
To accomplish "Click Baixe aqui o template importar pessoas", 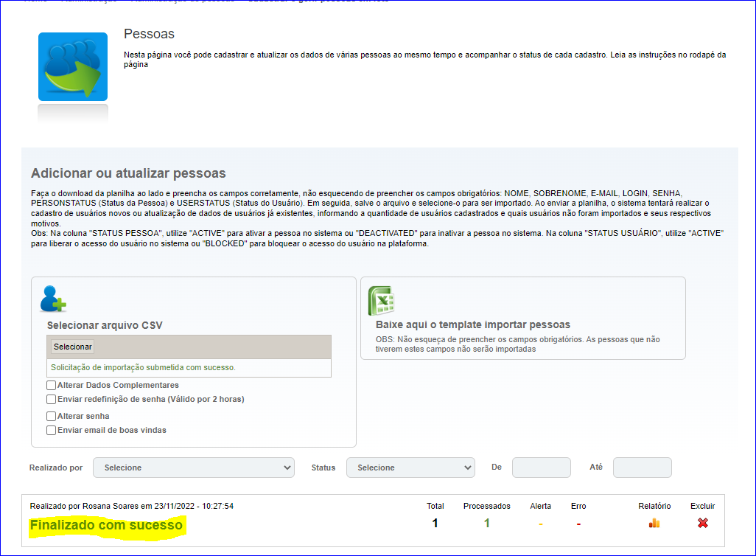I will 473,324.
